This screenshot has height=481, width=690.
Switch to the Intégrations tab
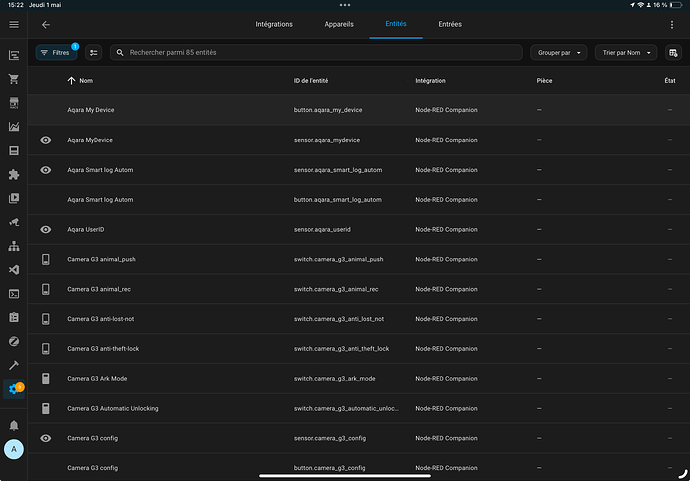[274, 24]
